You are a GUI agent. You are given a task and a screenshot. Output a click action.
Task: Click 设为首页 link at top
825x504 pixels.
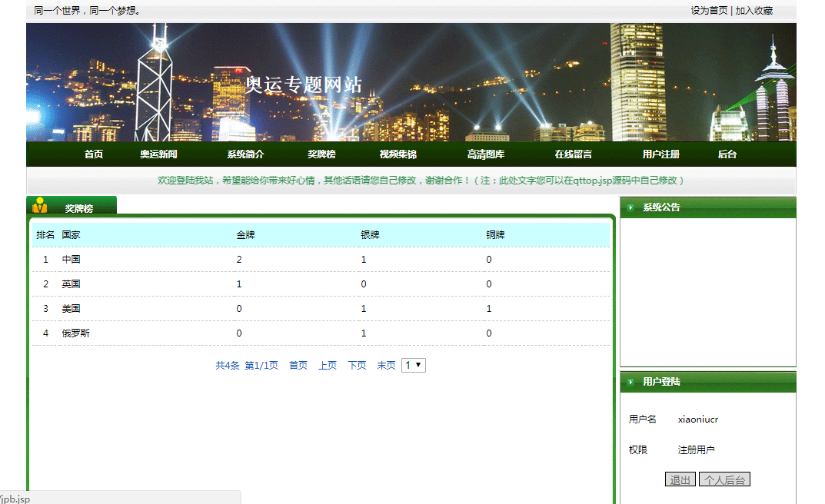tap(709, 11)
